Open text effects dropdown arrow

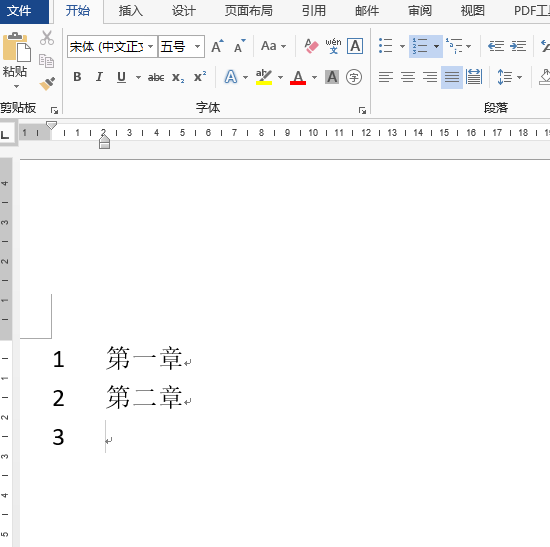246,77
